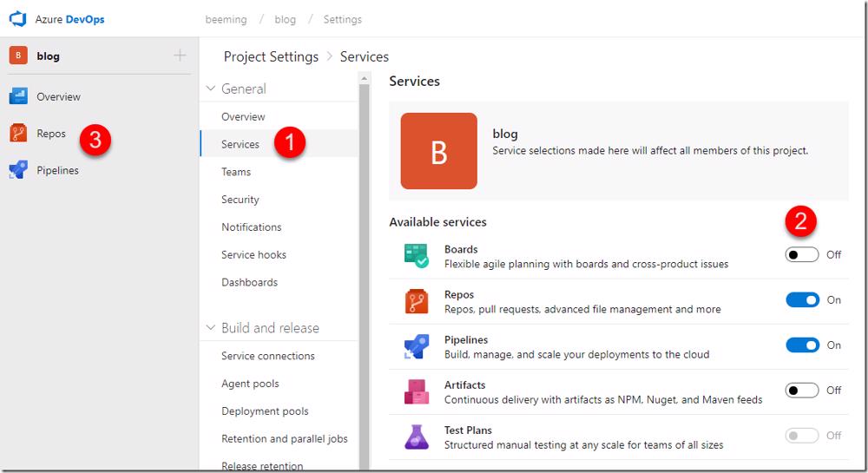Open Overview icon in left sidebar
The image size is (868, 473).
(x=18, y=96)
